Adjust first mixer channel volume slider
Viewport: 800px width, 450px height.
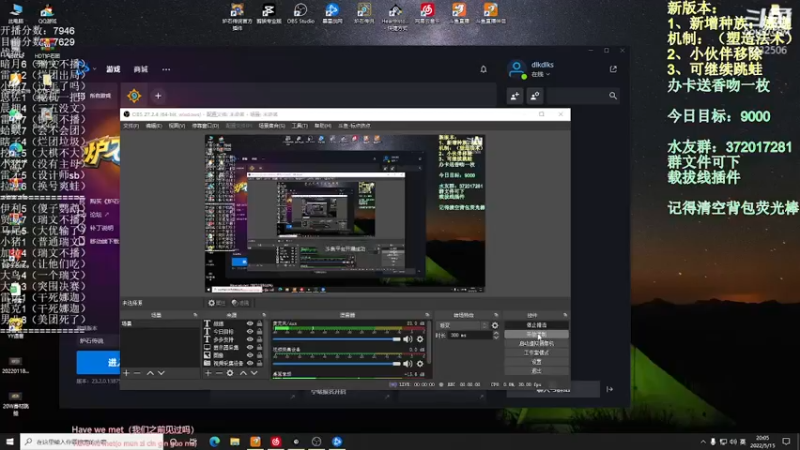point(337,339)
